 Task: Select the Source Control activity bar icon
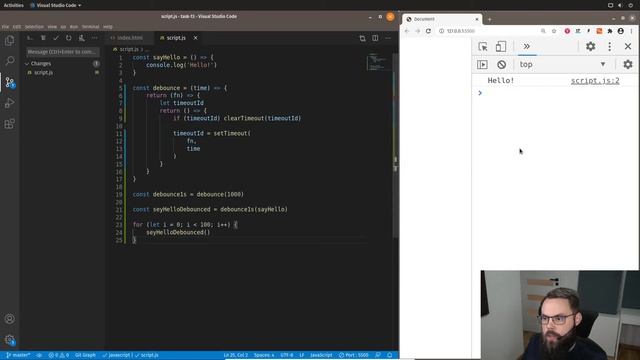click(9, 82)
